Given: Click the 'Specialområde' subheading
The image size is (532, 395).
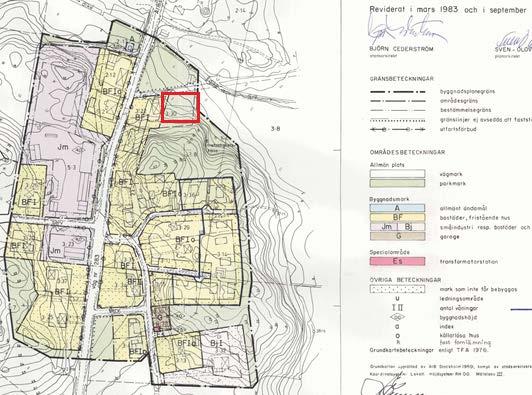Looking at the screenshot, I should pyautogui.click(x=390, y=252).
